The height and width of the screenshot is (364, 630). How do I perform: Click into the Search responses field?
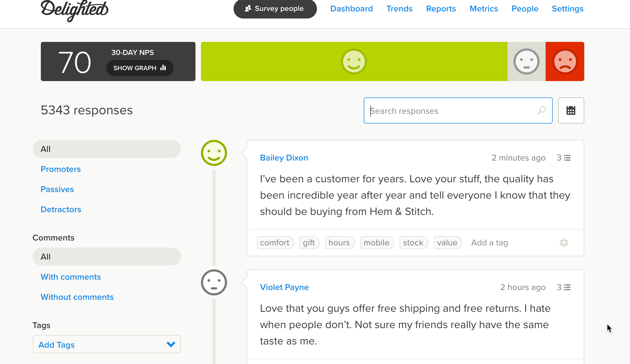point(449,111)
